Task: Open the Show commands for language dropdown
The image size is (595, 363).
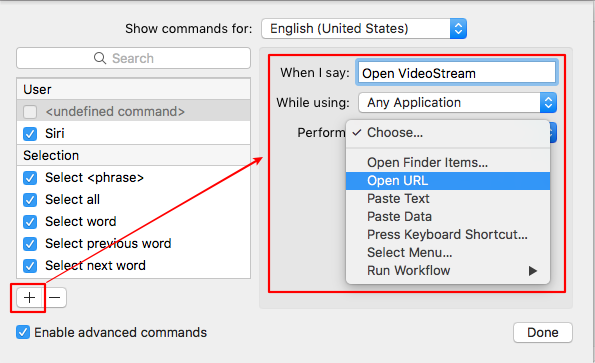Action: pos(364,28)
